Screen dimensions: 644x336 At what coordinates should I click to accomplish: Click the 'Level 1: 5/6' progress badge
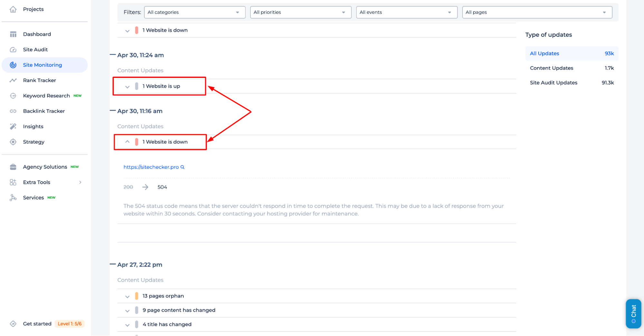point(70,324)
